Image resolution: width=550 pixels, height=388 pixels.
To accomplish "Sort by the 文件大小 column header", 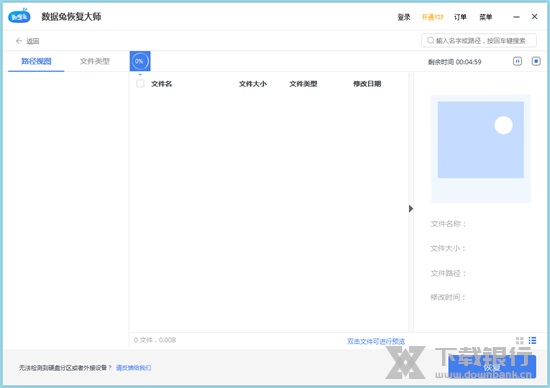I will [253, 84].
